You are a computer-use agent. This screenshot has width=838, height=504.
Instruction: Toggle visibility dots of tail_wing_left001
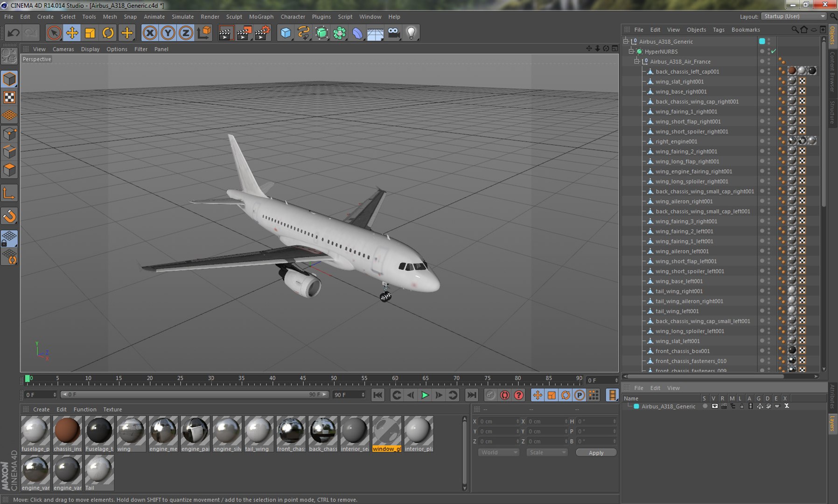pos(769,311)
